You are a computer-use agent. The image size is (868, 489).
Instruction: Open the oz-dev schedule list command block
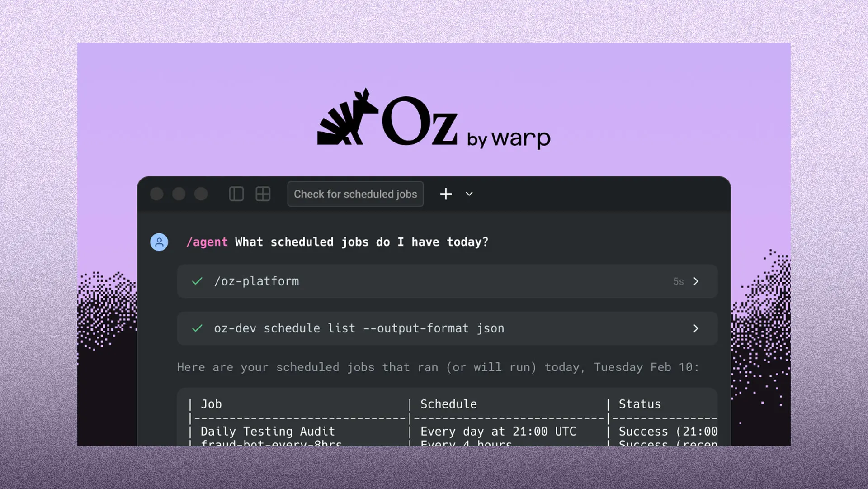[359, 328]
